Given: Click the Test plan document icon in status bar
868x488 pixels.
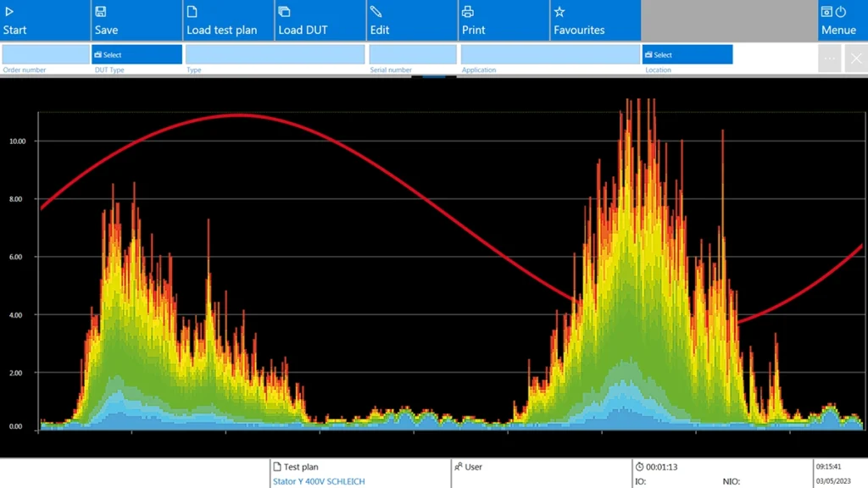Looking at the screenshot, I should (x=277, y=467).
